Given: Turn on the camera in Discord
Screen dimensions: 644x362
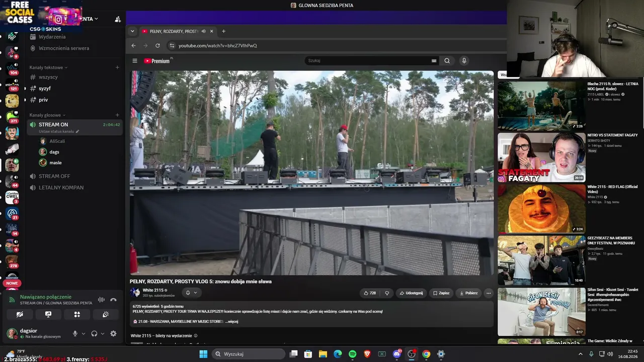Looking at the screenshot, I should click(20, 314).
